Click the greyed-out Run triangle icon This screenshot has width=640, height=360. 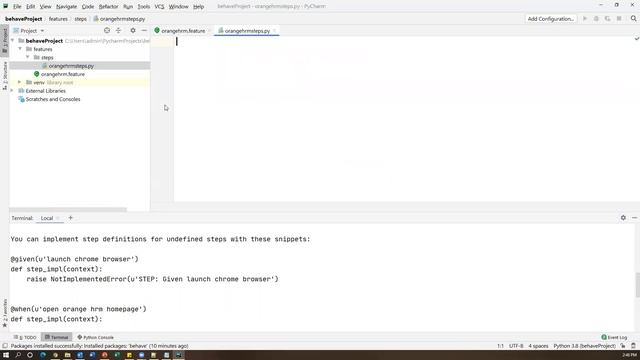(x=585, y=19)
